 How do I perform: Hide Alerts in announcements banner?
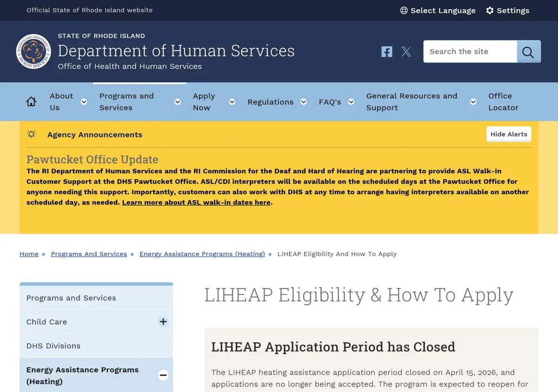pos(509,134)
